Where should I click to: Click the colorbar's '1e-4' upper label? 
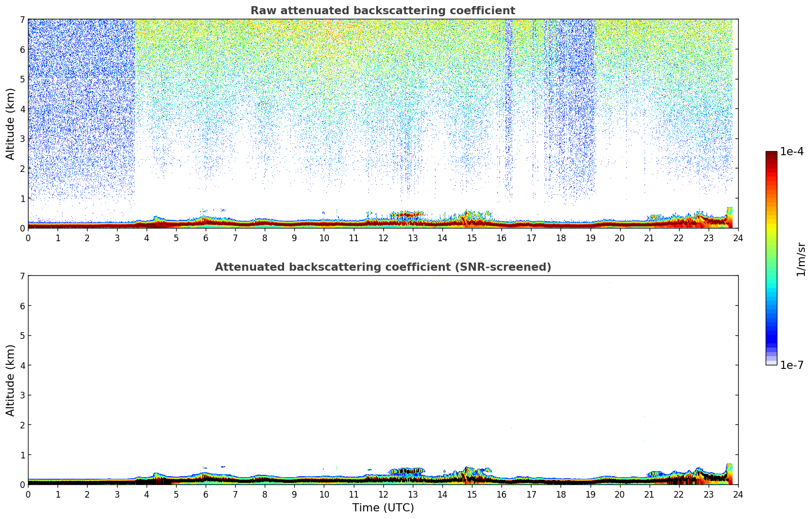coord(792,152)
